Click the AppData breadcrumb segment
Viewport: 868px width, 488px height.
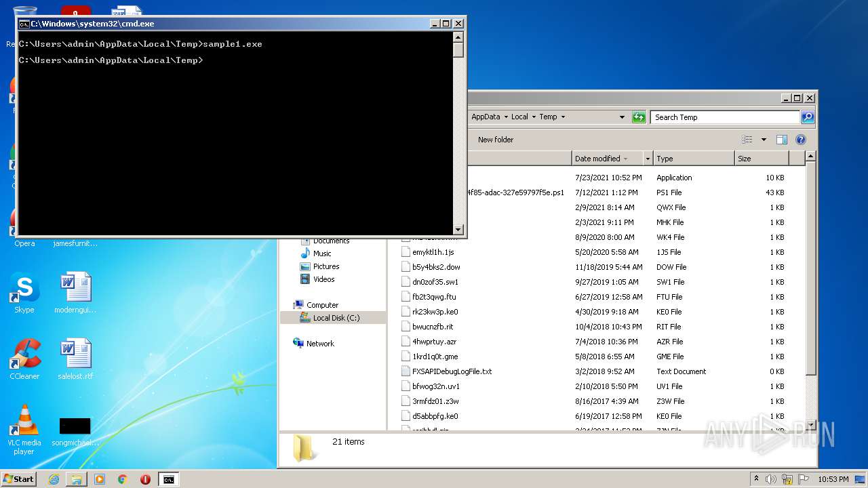click(486, 117)
